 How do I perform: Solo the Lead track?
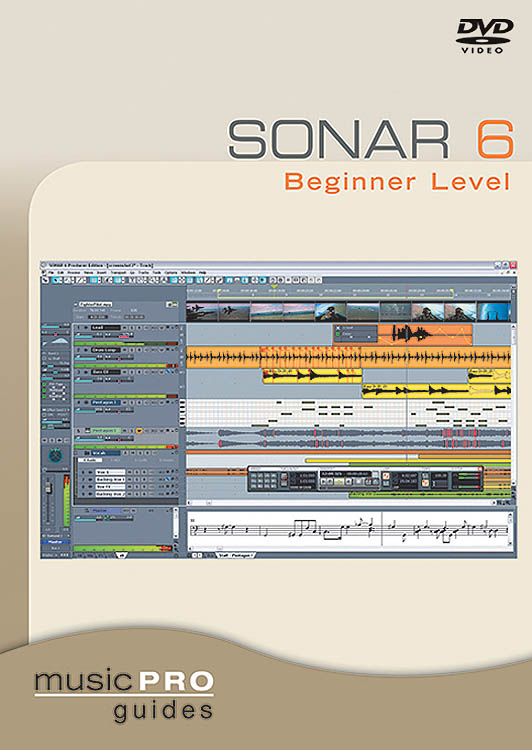point(132,328)
